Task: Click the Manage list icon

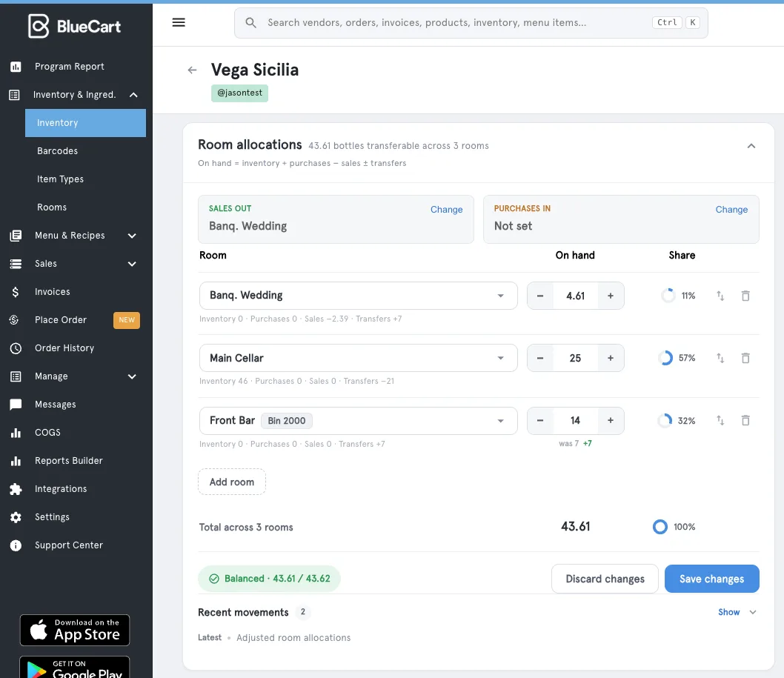Action: pyautogui.click(x=16, y=376)
